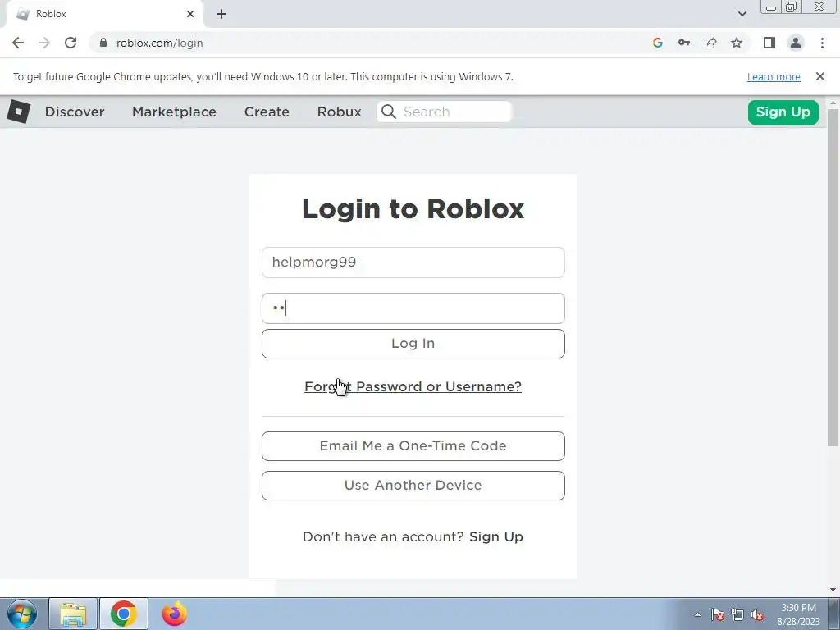Select the Roblox browser tab
The height and width of the screenshot is (630, 840).
click(105, 14)
